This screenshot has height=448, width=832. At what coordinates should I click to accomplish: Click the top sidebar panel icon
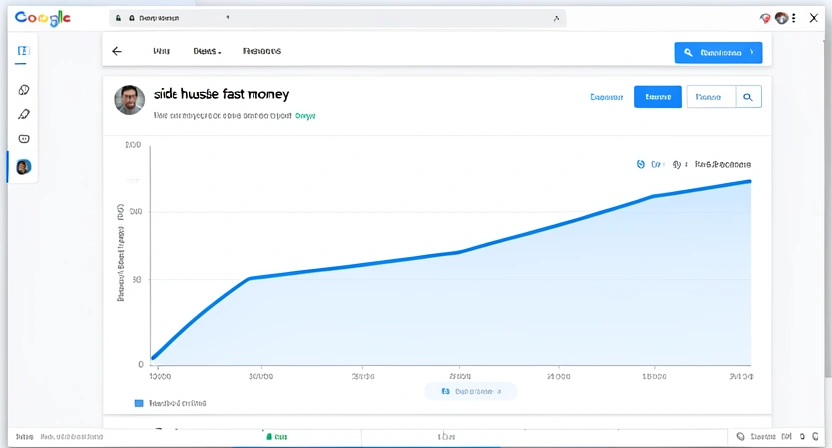point(23,51)
